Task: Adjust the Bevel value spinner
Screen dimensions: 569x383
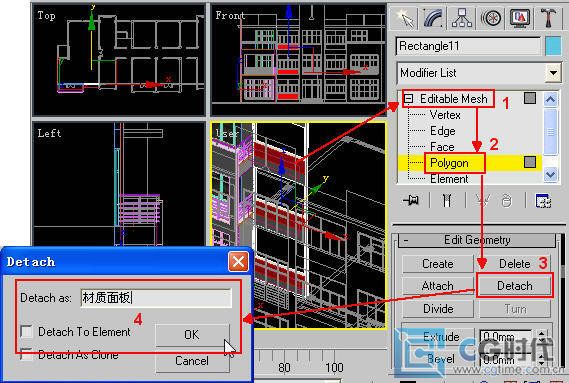Action: (x=541, y=360)
